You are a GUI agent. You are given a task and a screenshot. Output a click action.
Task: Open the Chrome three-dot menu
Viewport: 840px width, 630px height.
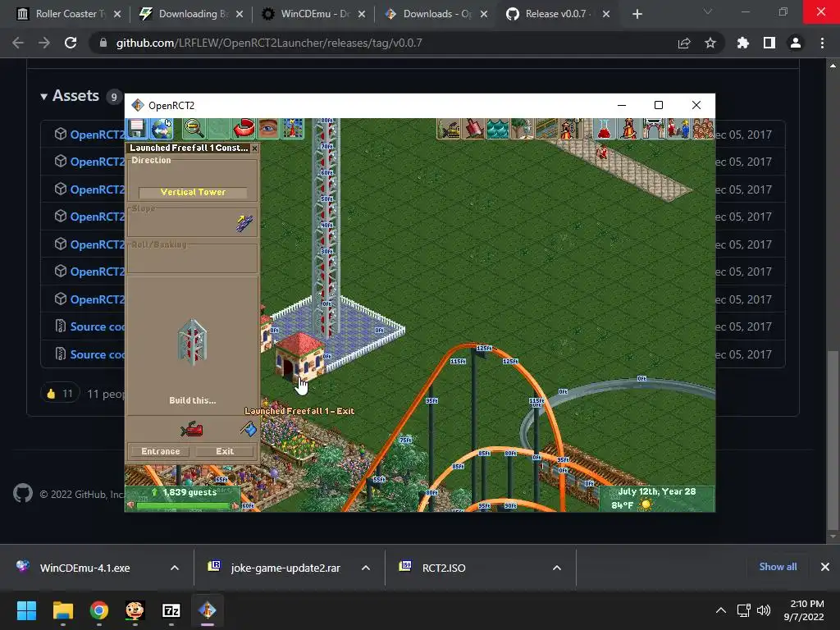click(822, 43)
